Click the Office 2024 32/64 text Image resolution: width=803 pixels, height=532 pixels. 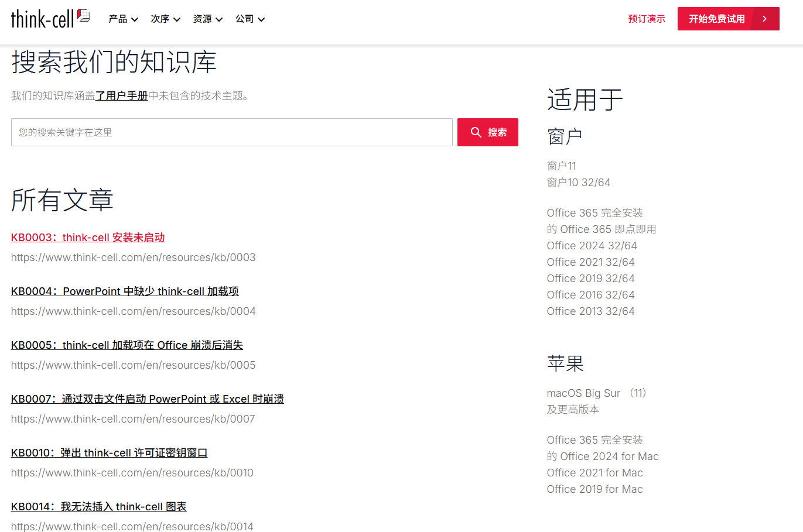(x=592, y=245)
